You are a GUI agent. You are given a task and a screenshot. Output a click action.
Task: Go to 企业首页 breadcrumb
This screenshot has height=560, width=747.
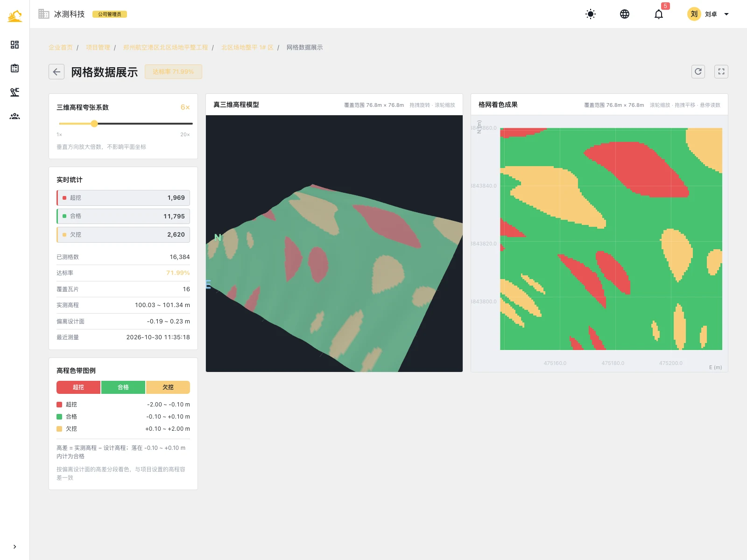click(x=61, y=48)
